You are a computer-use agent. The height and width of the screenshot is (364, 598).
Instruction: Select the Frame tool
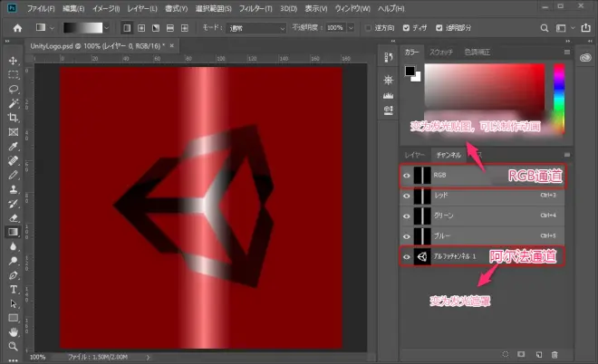pos(14,132)
